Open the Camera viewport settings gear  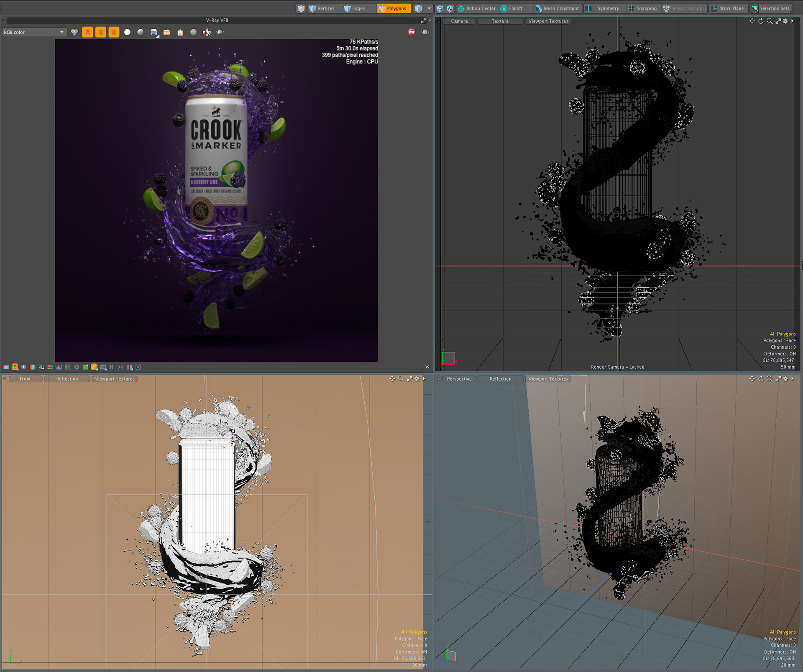point(785,21)
